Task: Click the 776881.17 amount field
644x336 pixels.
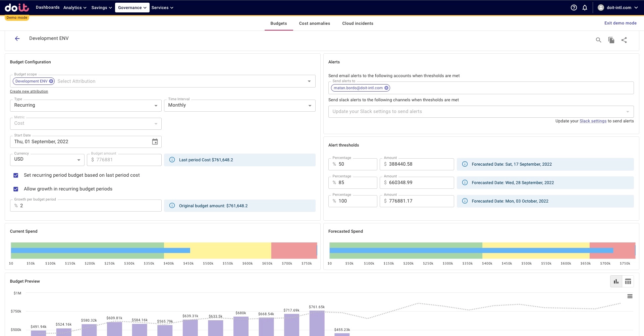Action: tap(417, 201)
